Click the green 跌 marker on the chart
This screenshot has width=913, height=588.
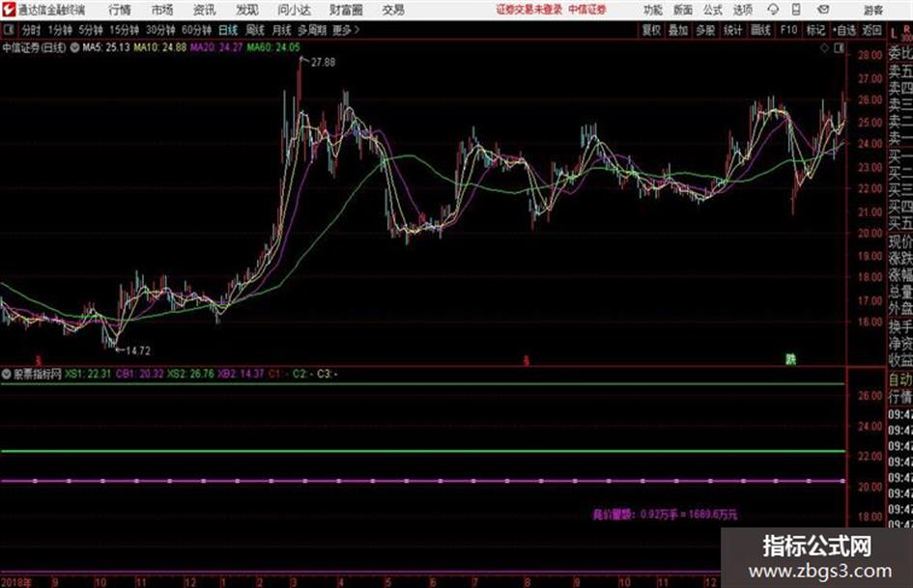click(x=790, y=359)
